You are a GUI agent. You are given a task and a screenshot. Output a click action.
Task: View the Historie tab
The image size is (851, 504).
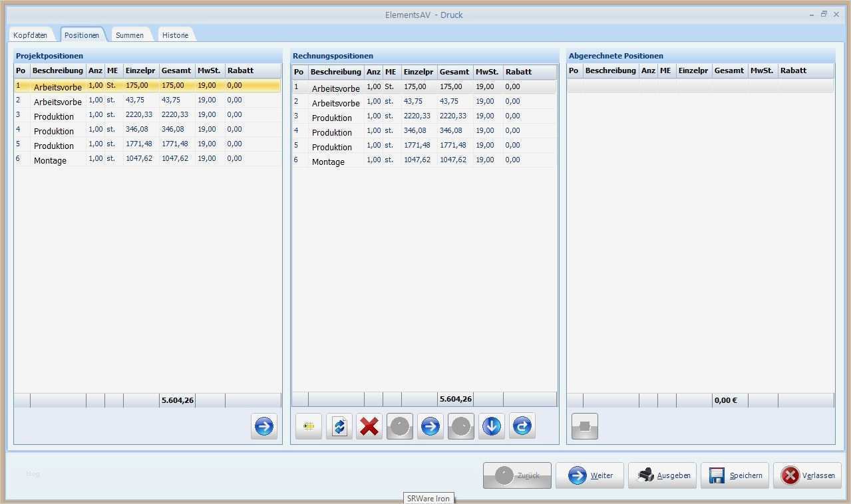coord(175,35)
